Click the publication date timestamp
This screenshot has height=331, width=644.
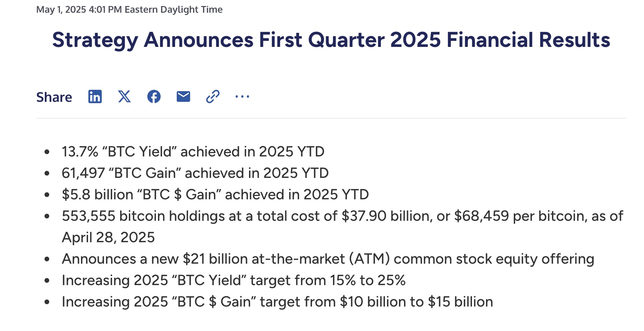tap(129, 9)
